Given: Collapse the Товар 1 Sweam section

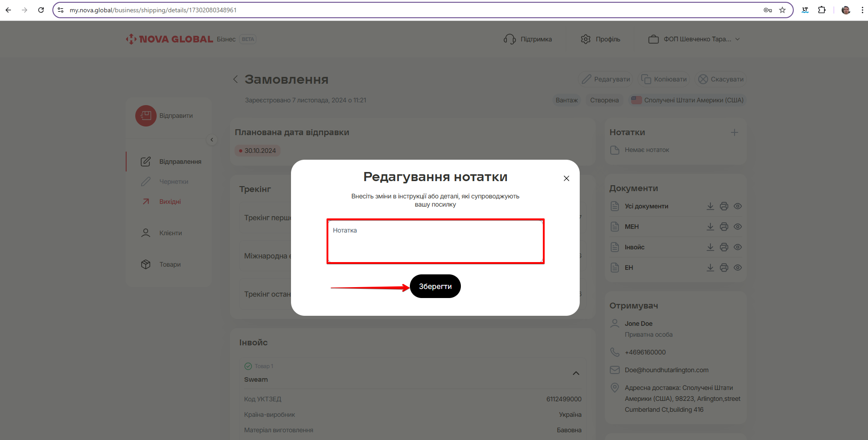Looking at the screenshot, I should [576, 373].
